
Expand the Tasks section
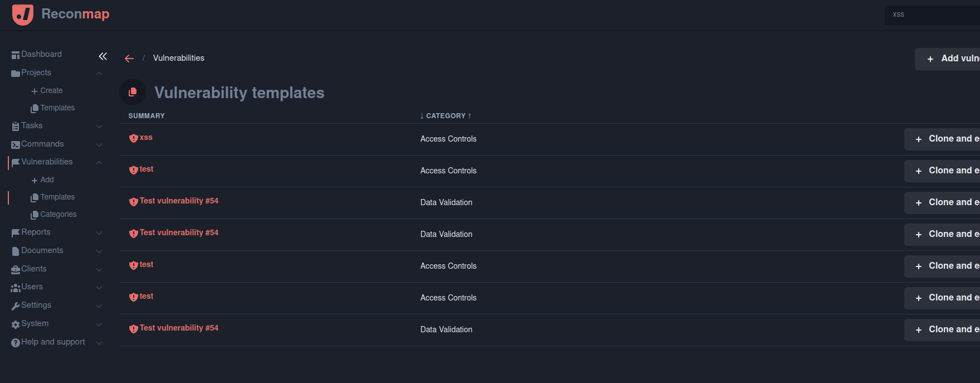coord(99,126)
